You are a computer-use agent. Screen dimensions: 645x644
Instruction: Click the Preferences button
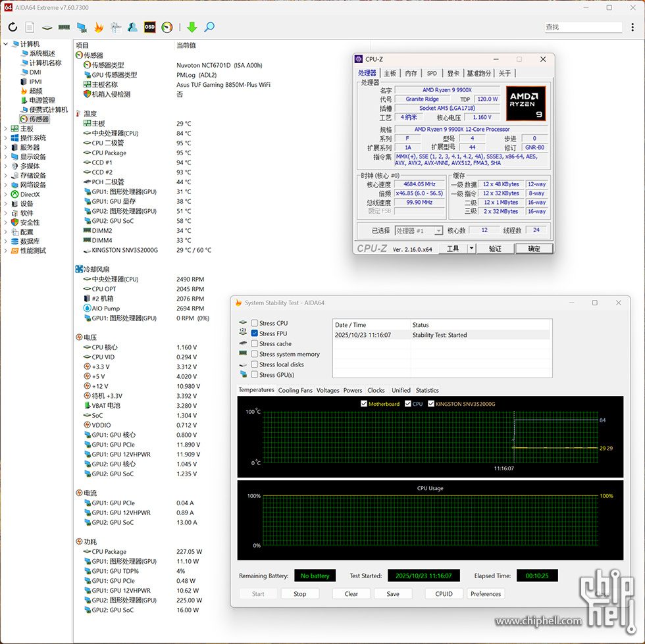486,593
